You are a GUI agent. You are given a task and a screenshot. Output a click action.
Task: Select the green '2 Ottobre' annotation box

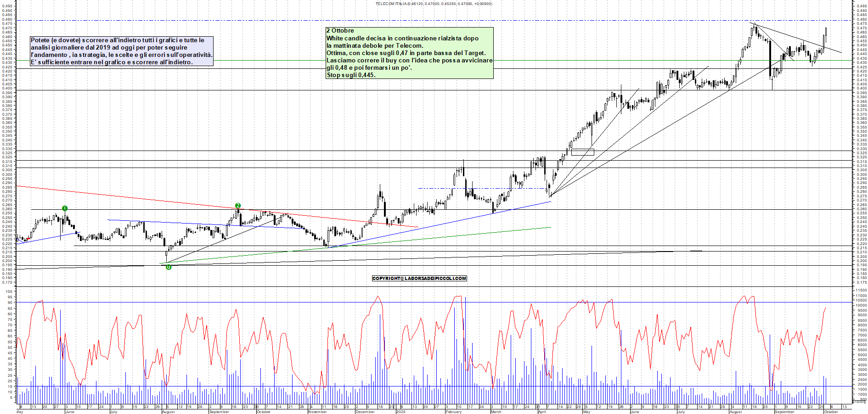(x=409, y=53)
